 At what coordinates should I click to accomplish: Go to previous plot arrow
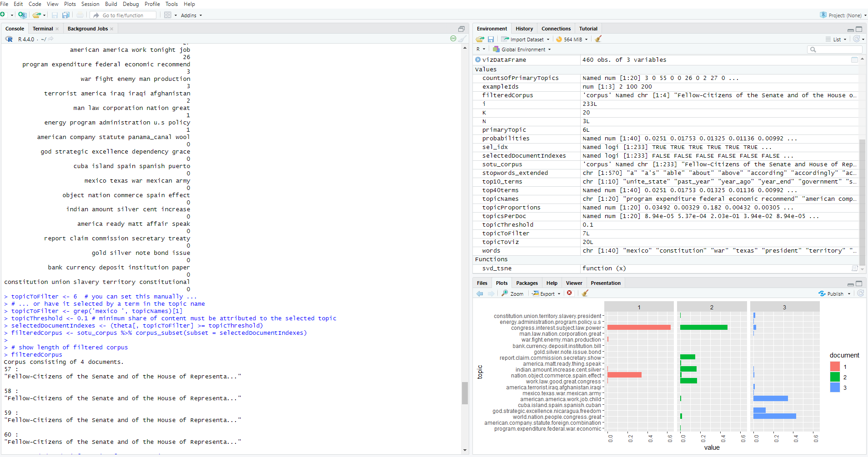coord(480,293)
